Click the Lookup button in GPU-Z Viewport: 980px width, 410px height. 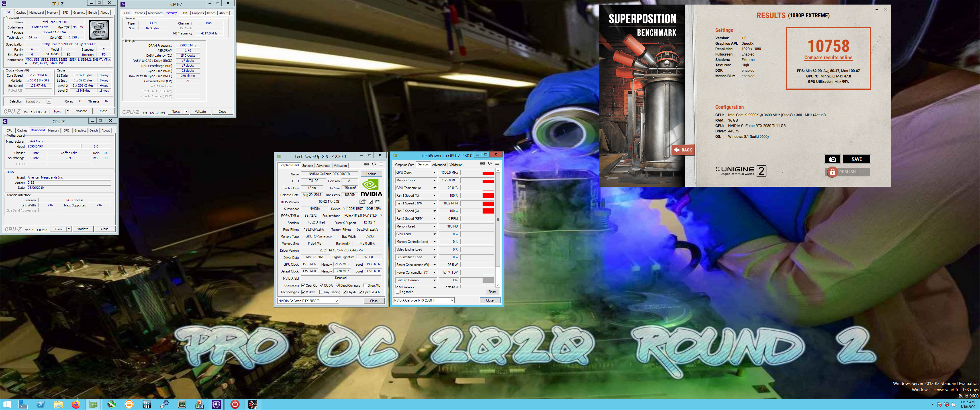coord(371,174)
